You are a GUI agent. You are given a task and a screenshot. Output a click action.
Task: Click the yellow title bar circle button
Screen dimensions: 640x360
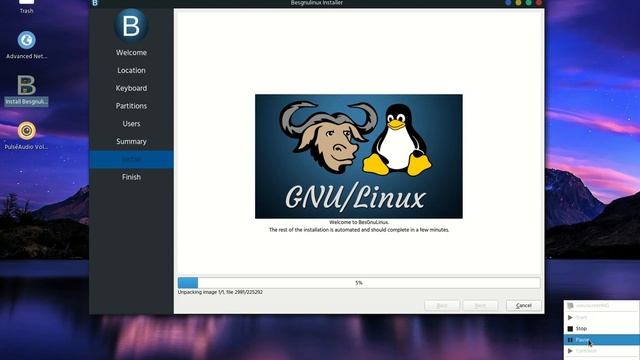(x=518, y=2)
